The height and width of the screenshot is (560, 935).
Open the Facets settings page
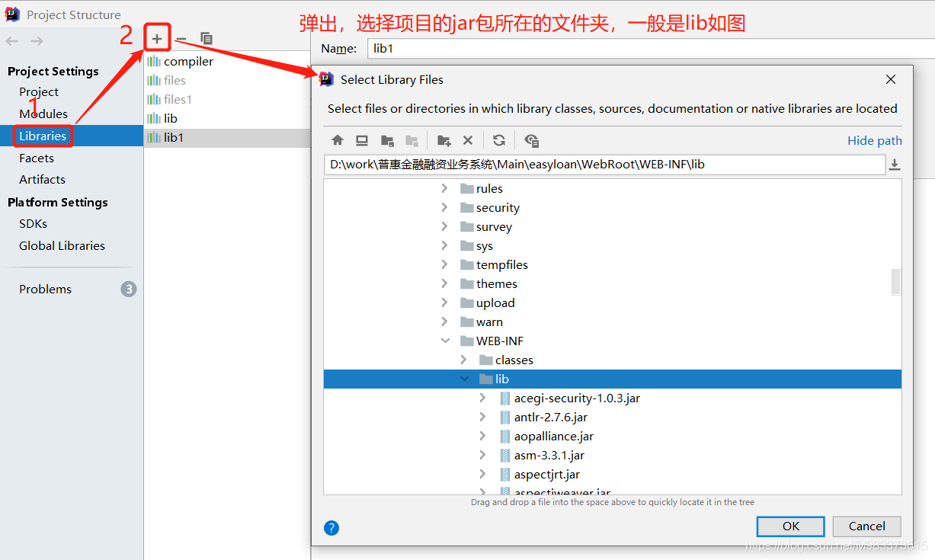pos(37,158)
